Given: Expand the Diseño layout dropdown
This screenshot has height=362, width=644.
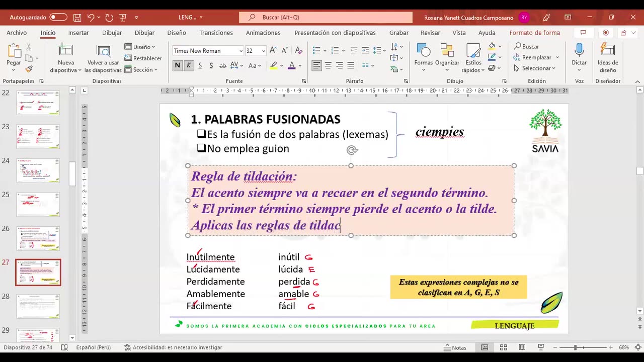Looking at the screenshot, I should click(140, 47).
